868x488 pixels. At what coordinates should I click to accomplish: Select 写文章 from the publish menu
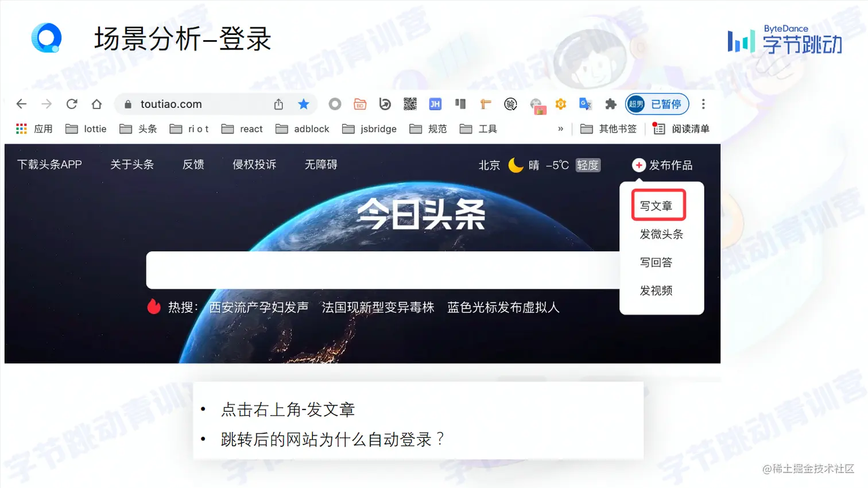coord(656,206)
